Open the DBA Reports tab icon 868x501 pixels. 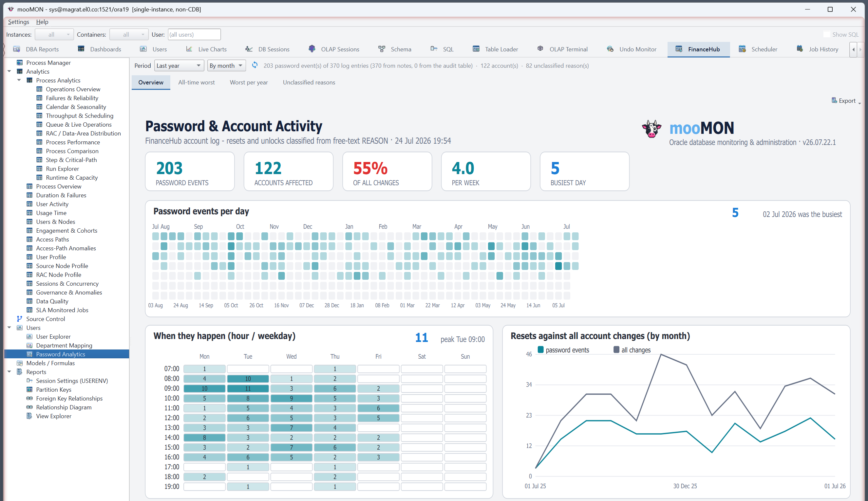tap(16, 49)
